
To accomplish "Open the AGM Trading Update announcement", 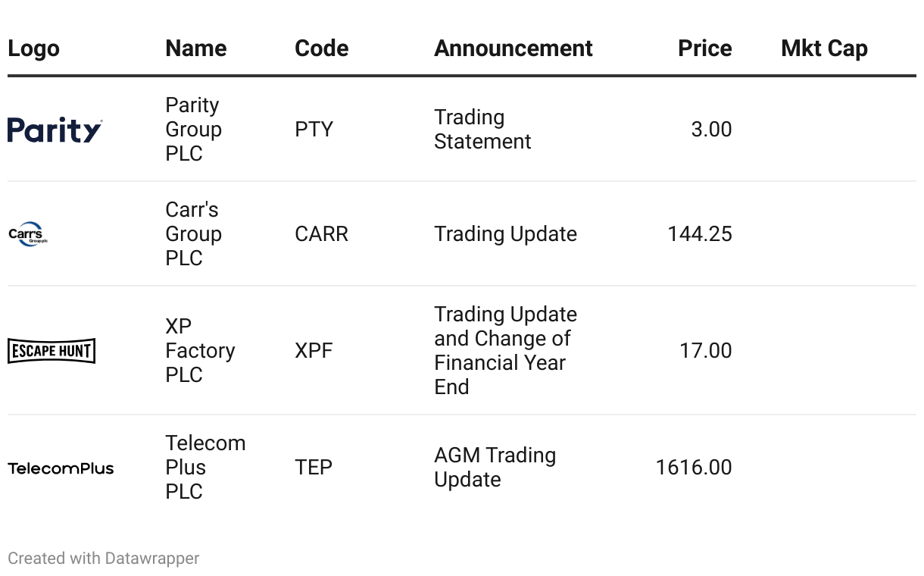I will [495, 468].
